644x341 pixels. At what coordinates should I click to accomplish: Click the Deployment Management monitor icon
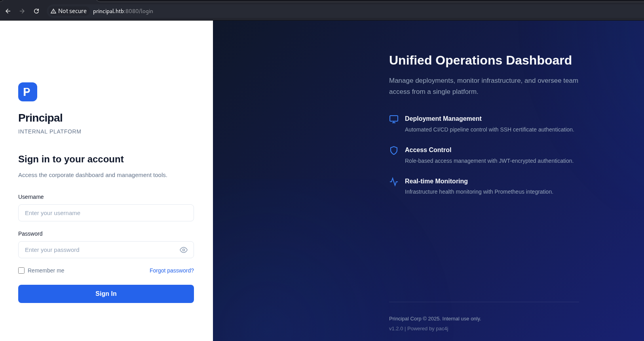click(x=393, y=119)
